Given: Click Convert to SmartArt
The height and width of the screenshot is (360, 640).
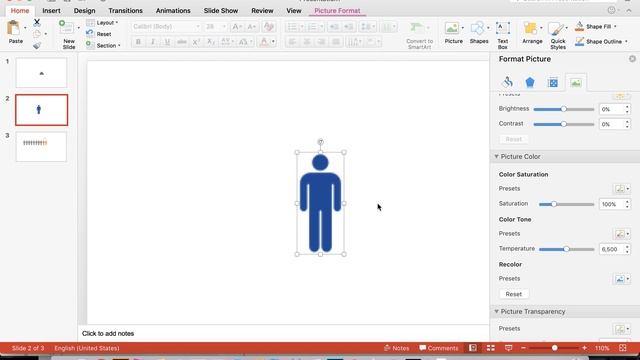Looking at the screenshot, I should [x=419, y=36].
